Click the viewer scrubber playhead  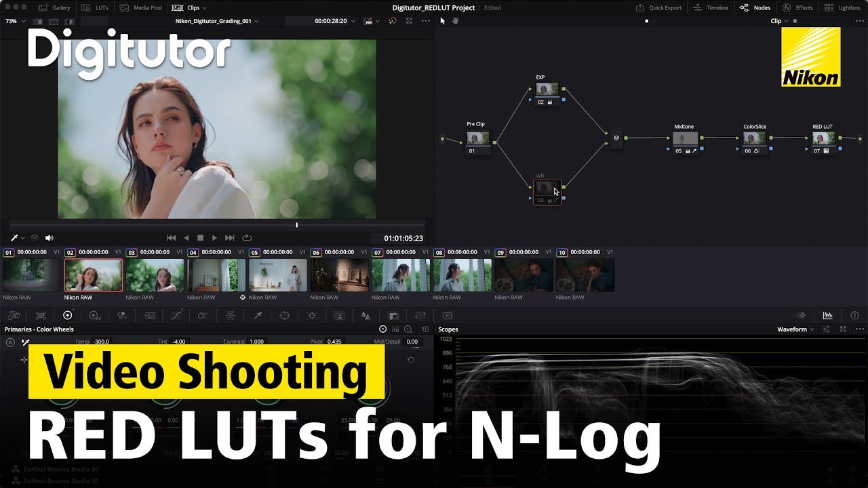(296, 225)
